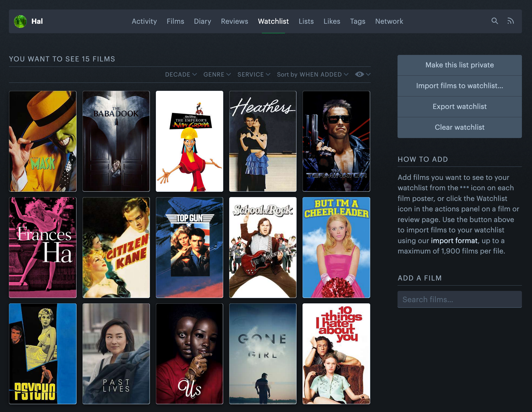Open The Terminator poster
The height and width of the screenshot is (412, 532).
pyautogui.click(x=336, y=141)
